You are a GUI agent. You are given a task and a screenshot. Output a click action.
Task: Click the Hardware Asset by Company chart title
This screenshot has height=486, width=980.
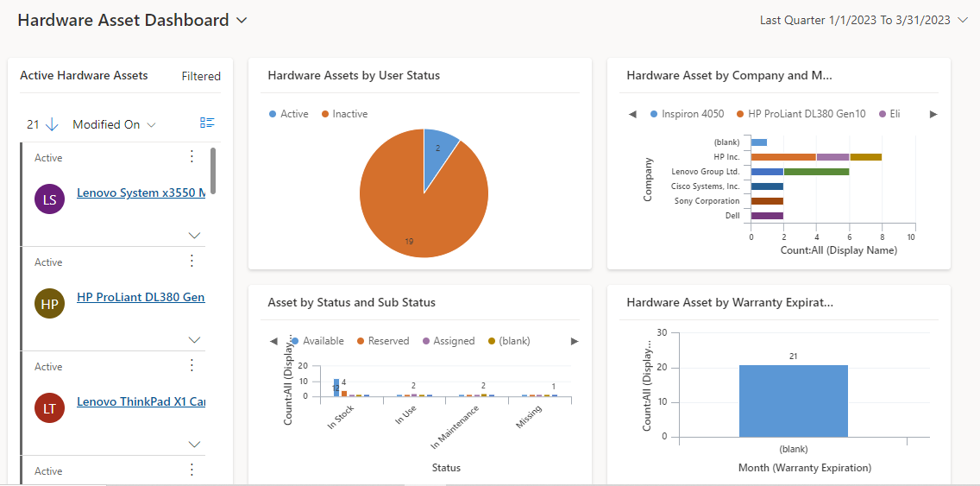pos(730,76)
